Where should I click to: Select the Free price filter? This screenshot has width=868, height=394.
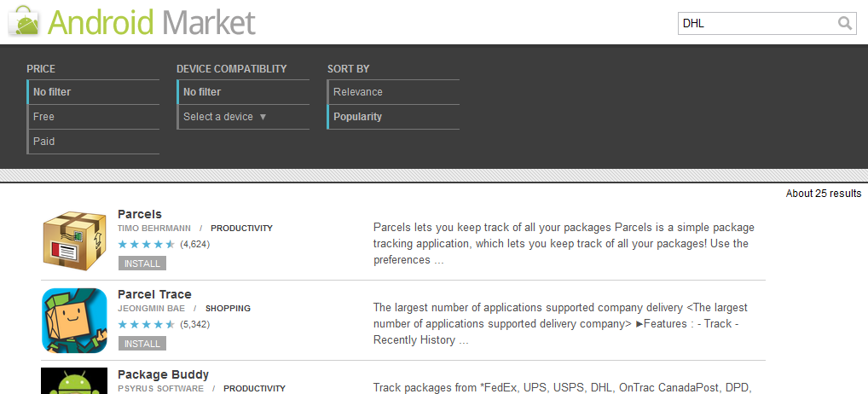tap(44, 117)
